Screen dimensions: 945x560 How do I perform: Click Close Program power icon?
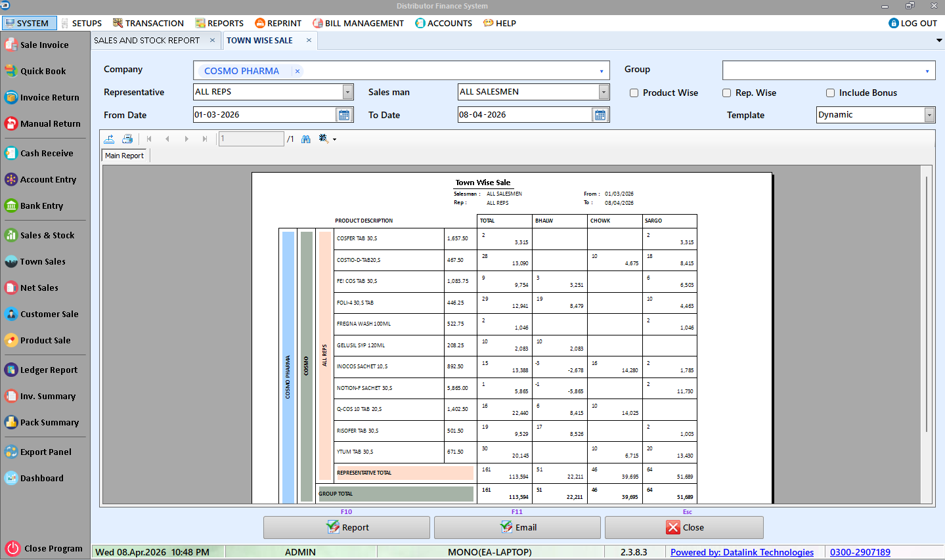(12, 548)
